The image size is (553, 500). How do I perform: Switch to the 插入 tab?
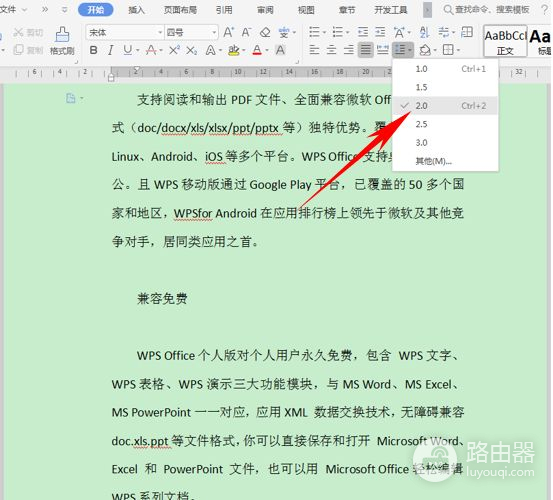pos(136,10)
